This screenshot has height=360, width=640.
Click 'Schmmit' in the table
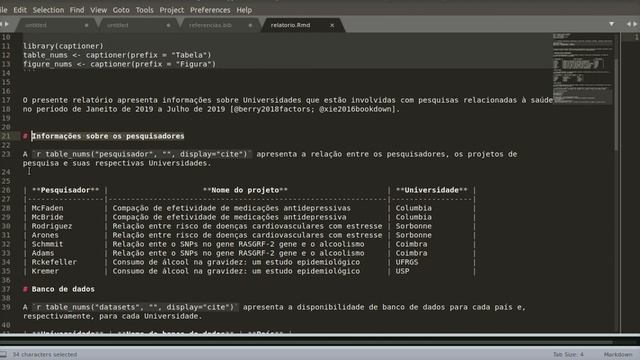(47, 244)
